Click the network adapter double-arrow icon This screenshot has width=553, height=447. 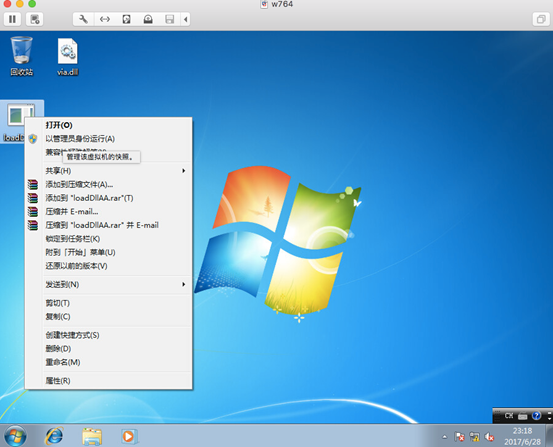(105, 19)
